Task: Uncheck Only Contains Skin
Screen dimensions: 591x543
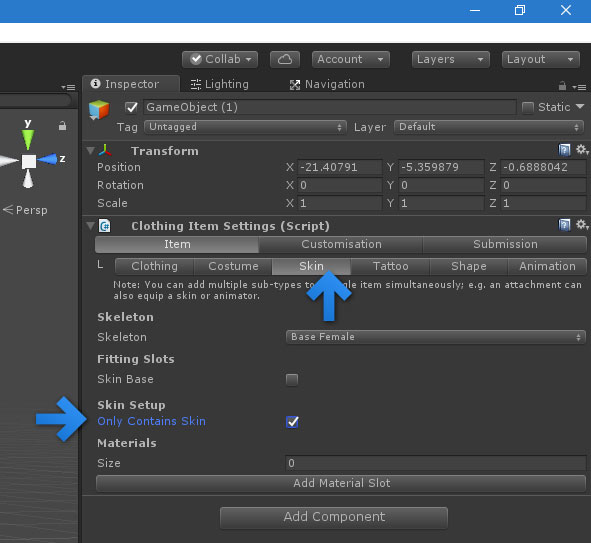Action: 292,422
